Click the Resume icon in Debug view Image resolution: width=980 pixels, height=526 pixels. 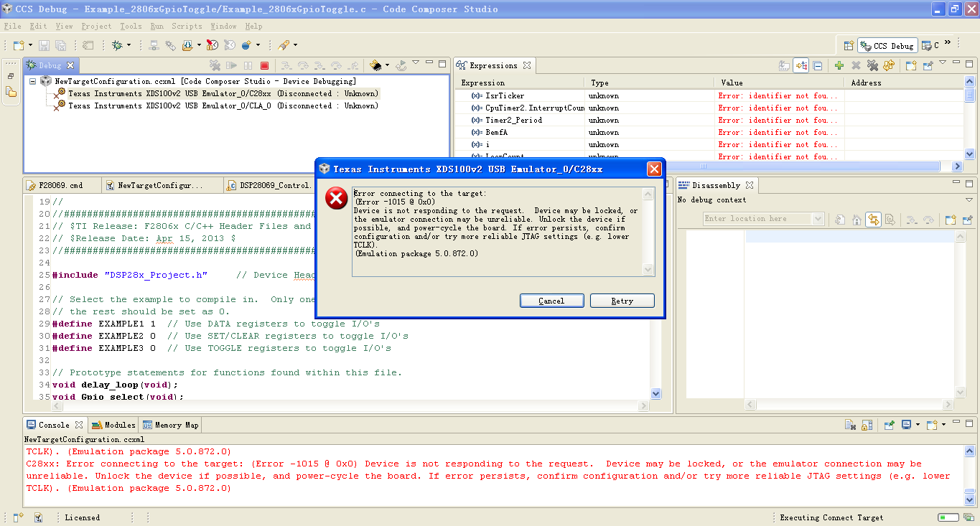(231, 65)
